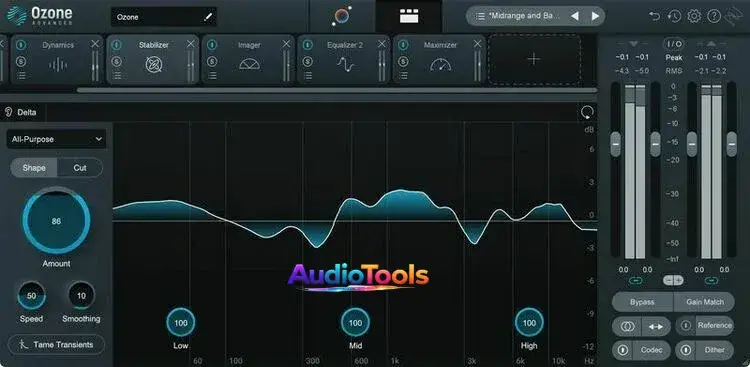This screenshot has height=367, width=750.
Task: Remove the Stabilizer module with its X
Action: [x=191, y=44]
